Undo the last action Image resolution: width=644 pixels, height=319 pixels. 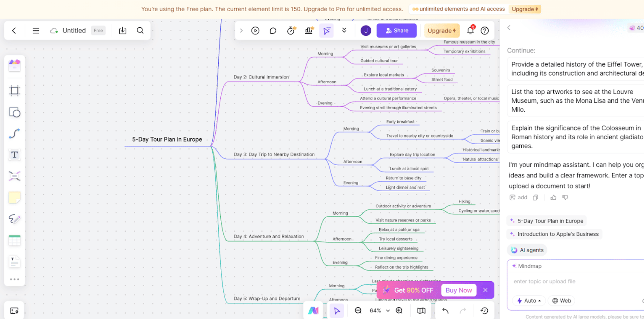click(446, 311)
